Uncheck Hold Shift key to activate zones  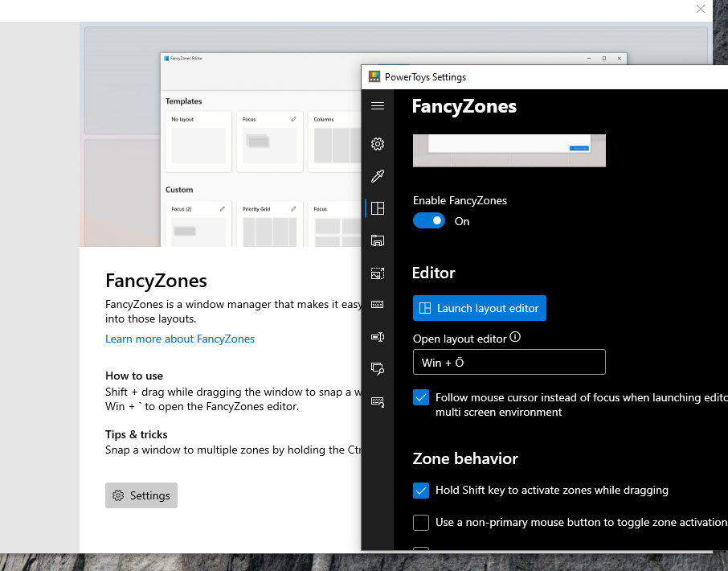(x=420, y=491)
